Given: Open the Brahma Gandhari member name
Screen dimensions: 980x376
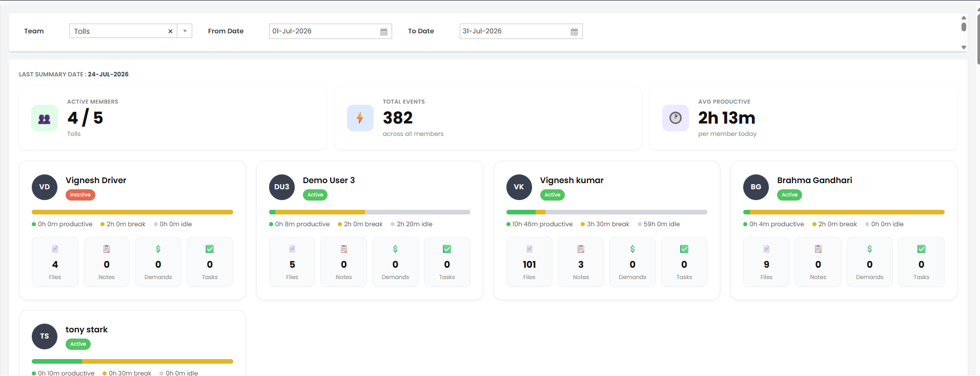Looking at the screenshot, I should tap(814, 181).
